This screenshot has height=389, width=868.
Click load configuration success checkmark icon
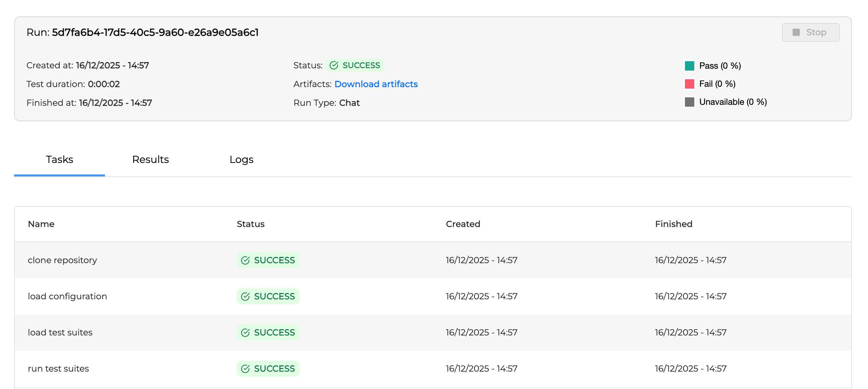click(x=245, y=296)
